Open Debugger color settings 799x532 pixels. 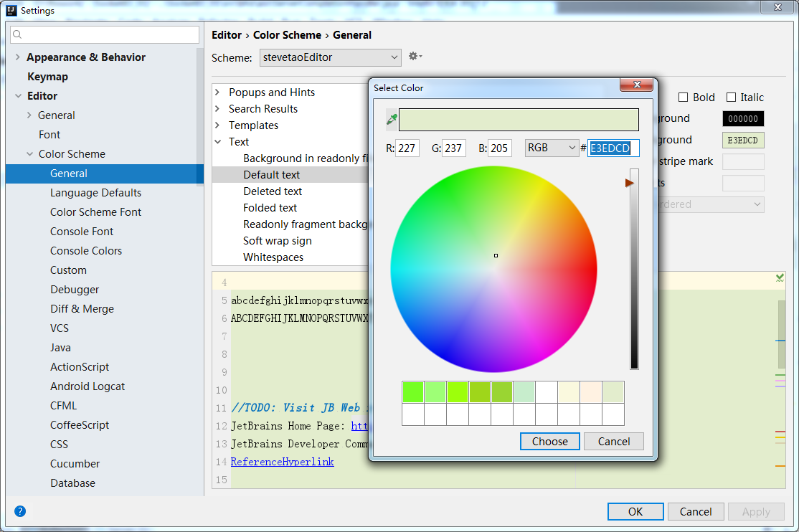tap(75, 290)
